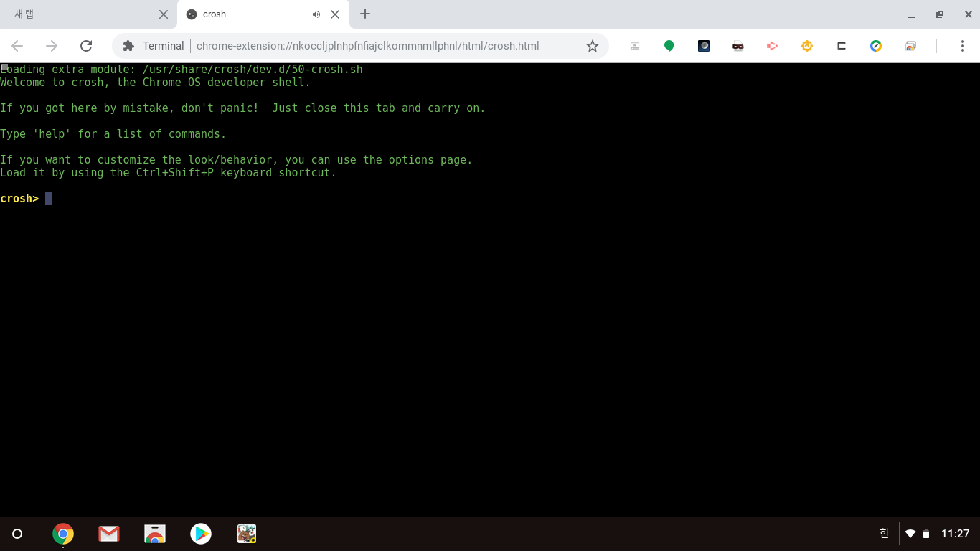Click the masked face extension icon

pyautogui.click(x=738, y=46)
